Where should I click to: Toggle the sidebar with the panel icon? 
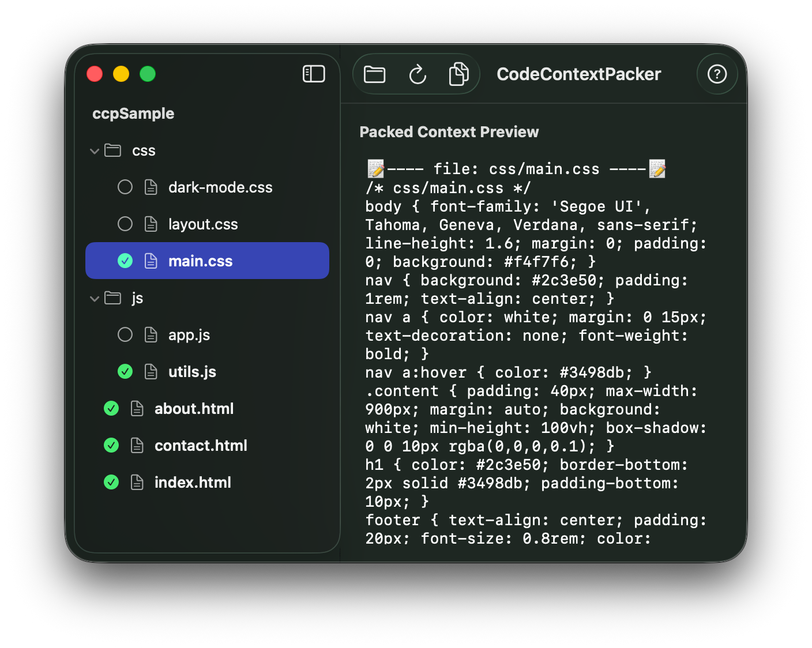click(314, 74)
